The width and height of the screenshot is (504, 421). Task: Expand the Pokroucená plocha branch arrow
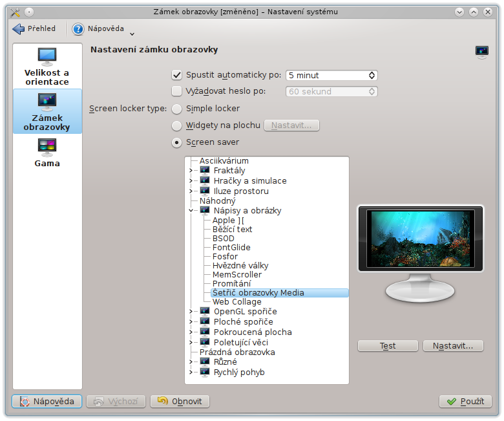(x=191, y=332)
